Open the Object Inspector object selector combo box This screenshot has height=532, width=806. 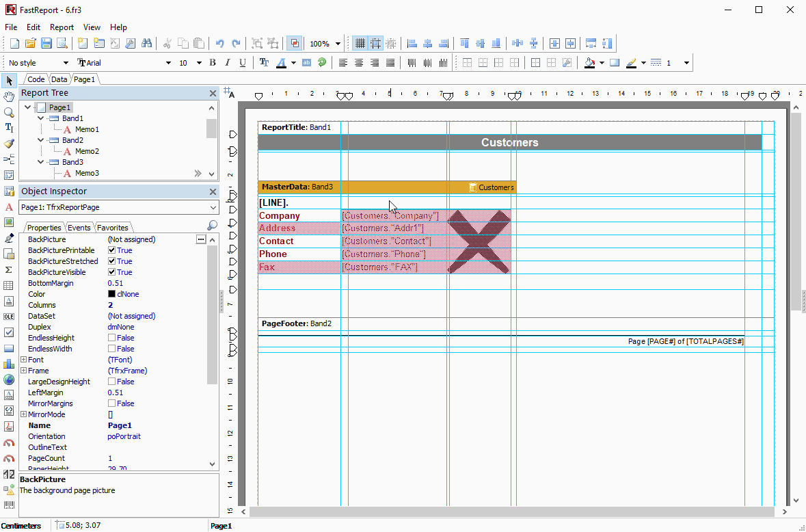119,207
